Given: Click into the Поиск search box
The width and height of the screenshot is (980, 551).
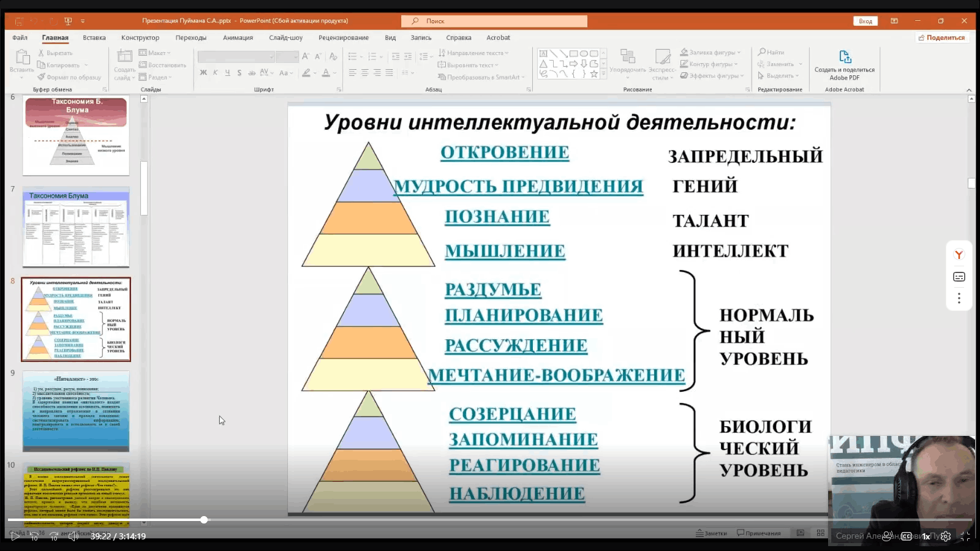Looking at the screenshot, I should [494, 21].
